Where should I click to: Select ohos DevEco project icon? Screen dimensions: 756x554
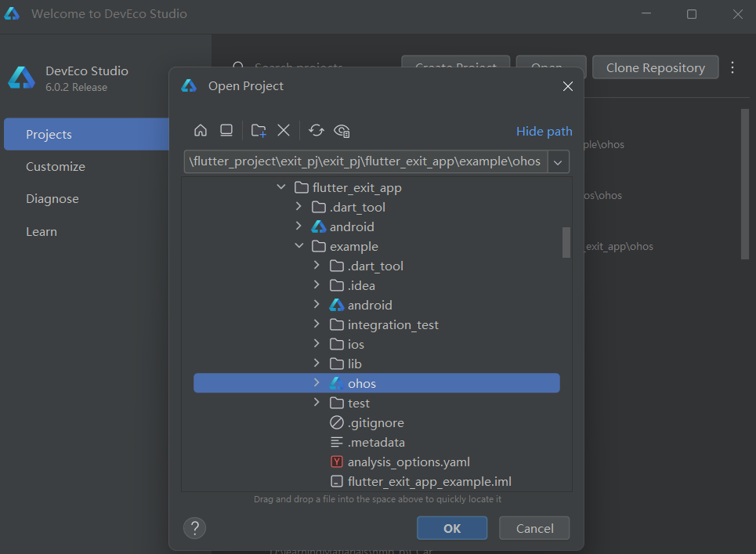(337, 383)
